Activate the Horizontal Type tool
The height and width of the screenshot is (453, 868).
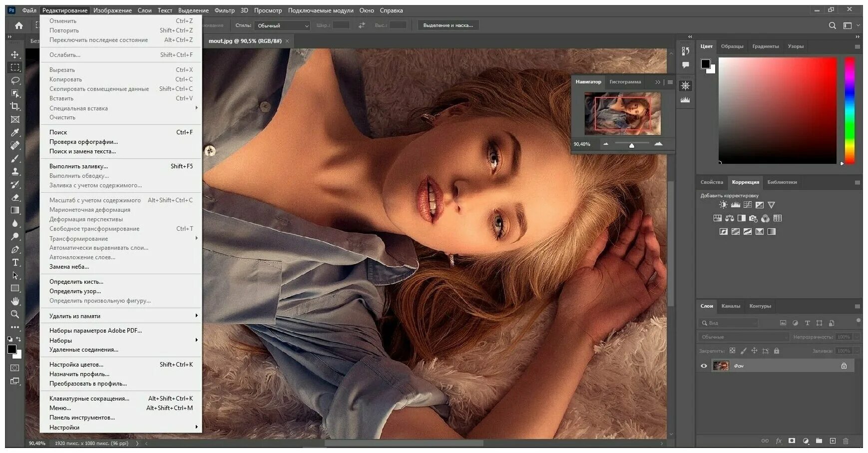click(15, 262)
